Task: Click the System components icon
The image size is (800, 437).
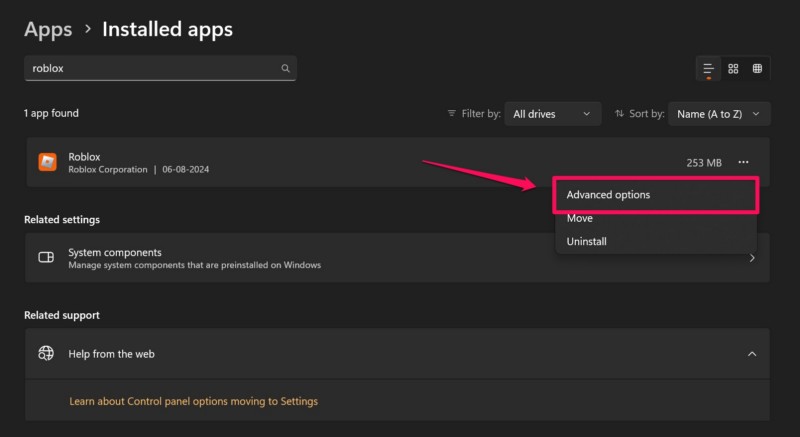Action: coord(46,258)
